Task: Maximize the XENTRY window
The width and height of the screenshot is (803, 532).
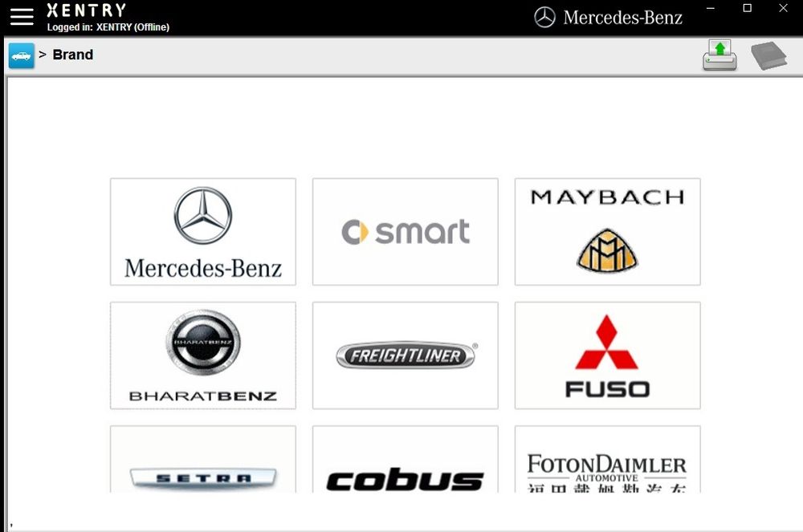Action: (747, 8)
